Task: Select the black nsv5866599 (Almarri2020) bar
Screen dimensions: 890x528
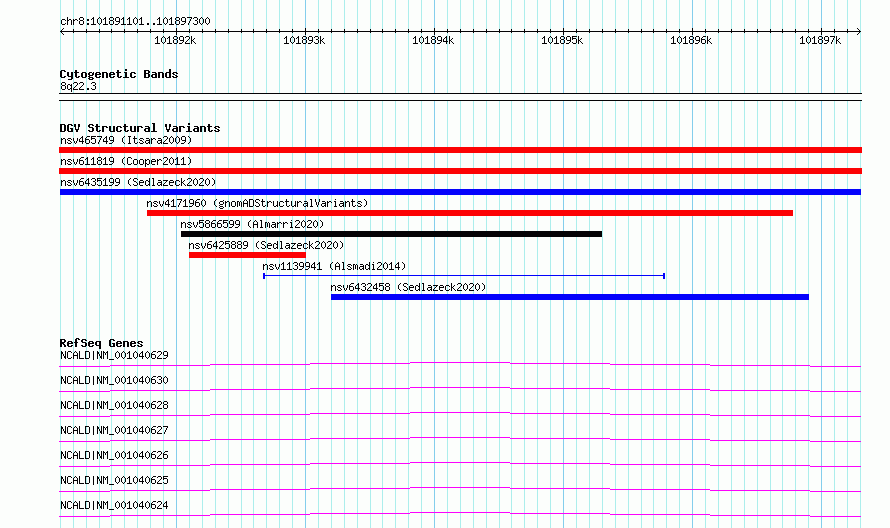Action: (391, 234)
